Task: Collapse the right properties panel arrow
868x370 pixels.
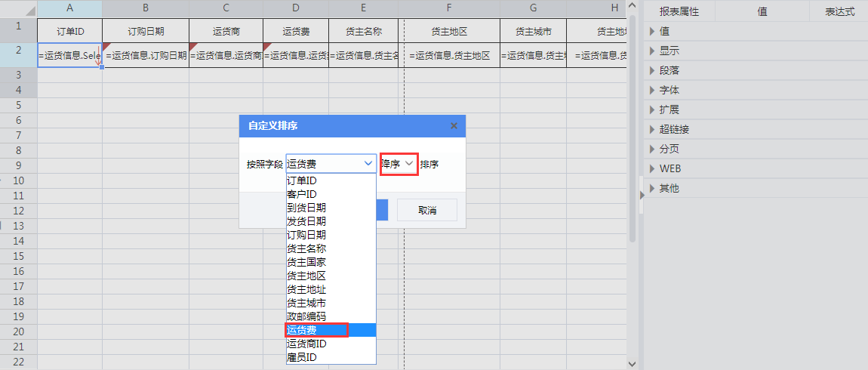Action: (x=642, y=195)
